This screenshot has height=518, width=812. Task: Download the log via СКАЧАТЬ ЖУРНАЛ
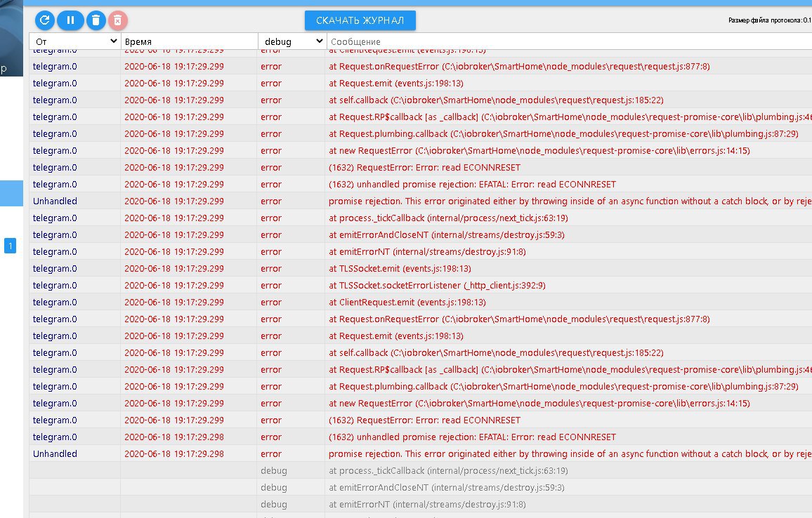(x=360, y=20)
